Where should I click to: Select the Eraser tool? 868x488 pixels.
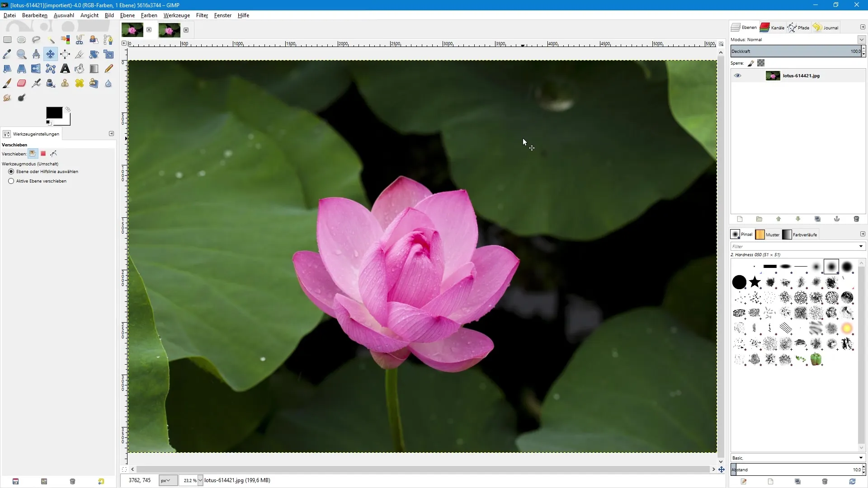pyautogui.click(x=22, y=83)
